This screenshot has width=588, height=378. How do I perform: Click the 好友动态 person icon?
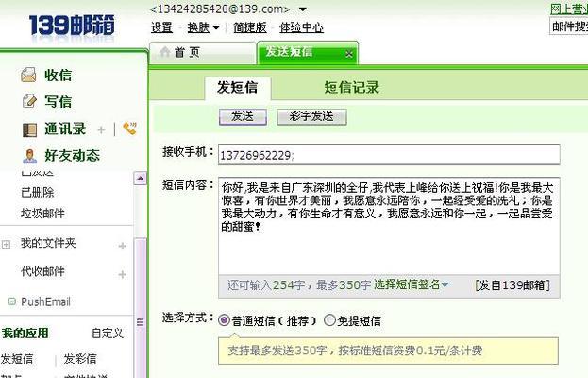[29, 156]
